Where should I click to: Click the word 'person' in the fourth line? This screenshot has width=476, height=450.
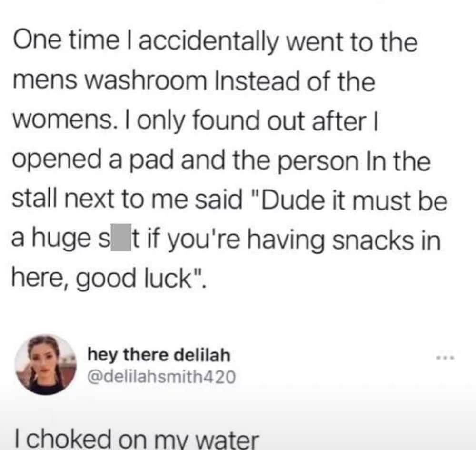[317, 161]
